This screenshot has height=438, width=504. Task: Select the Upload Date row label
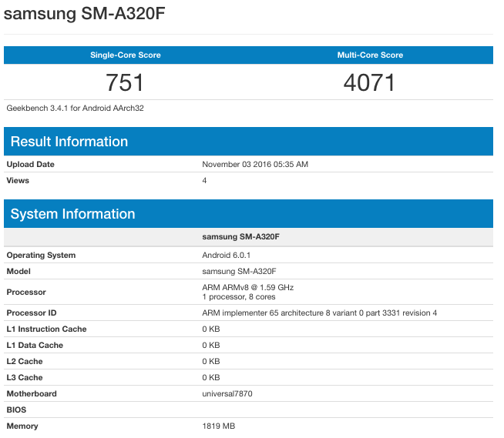tap(31, 165)
